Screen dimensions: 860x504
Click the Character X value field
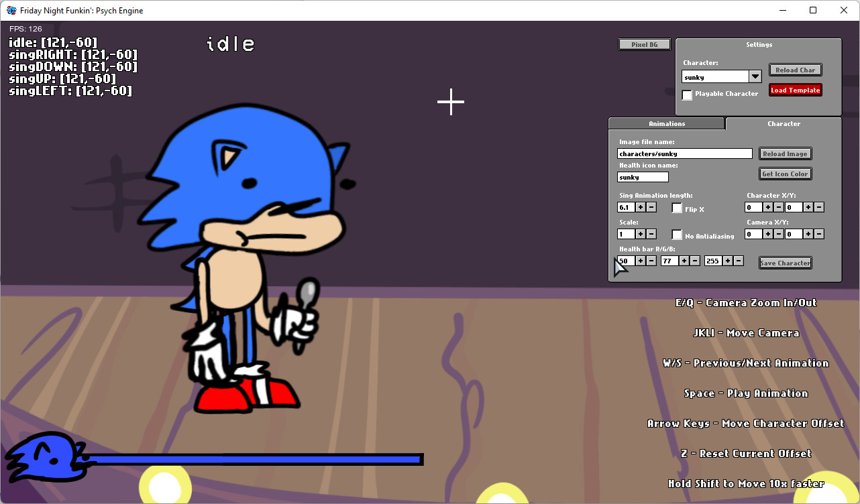pos(753,207)
